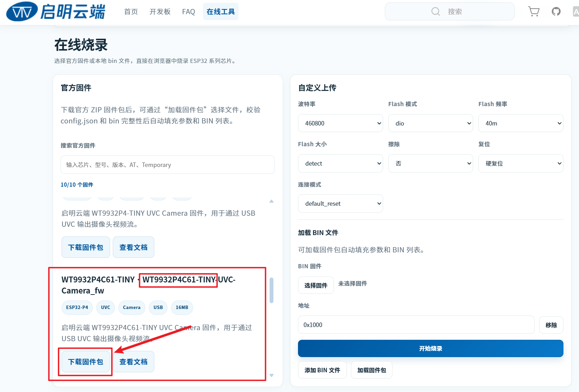Click the 0x1000 address field

click(x=416, y=325)
